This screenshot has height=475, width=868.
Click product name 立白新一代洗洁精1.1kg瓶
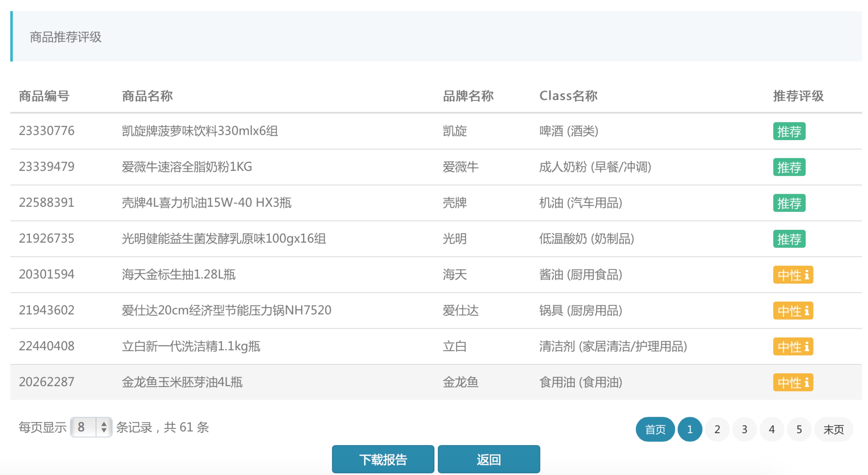point(191,346)
